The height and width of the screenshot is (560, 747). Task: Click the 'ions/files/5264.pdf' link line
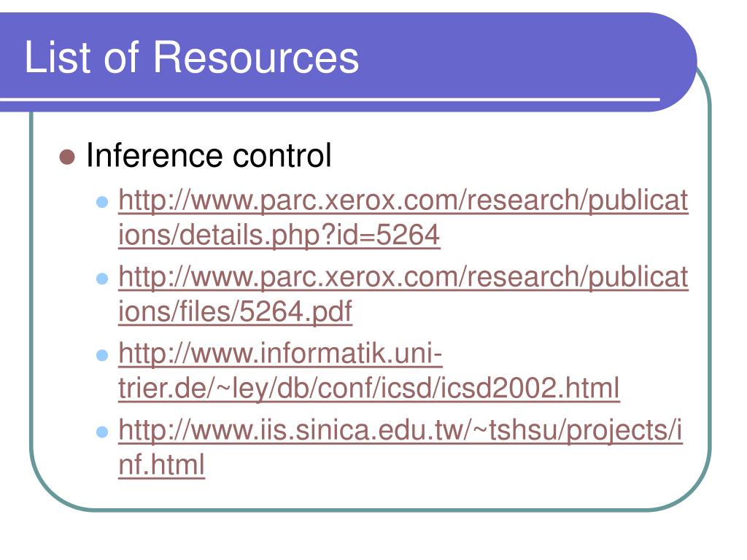click(x=236, y=311)
